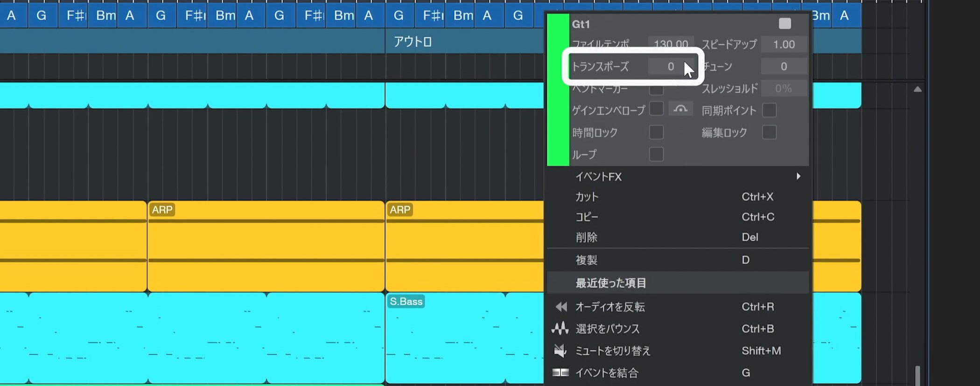Choose コピー from the context menu
The image size is (980, 386).
587,217
